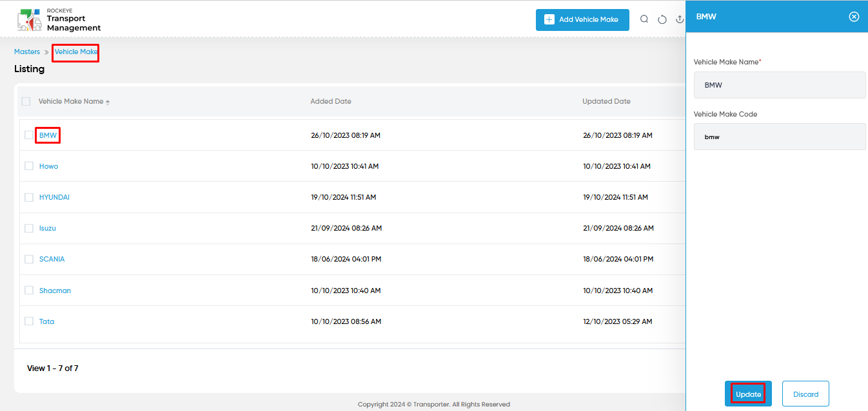Check the Howo row checkbox

point(29,166)
